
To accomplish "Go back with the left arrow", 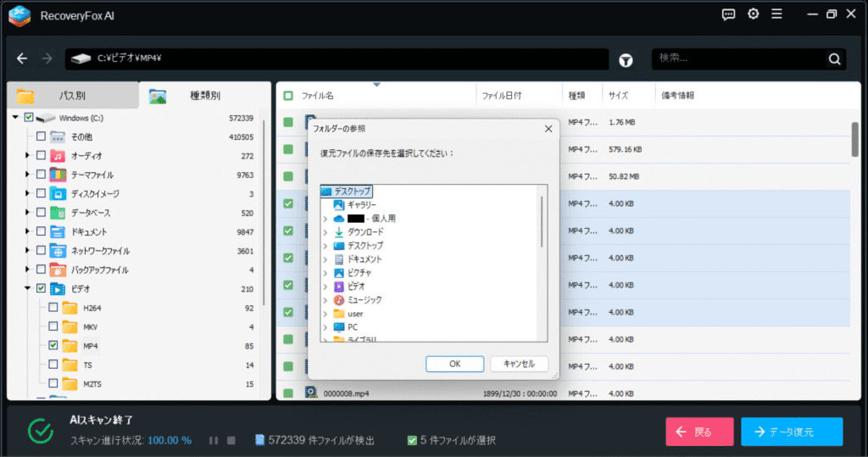I will [21, 59].
